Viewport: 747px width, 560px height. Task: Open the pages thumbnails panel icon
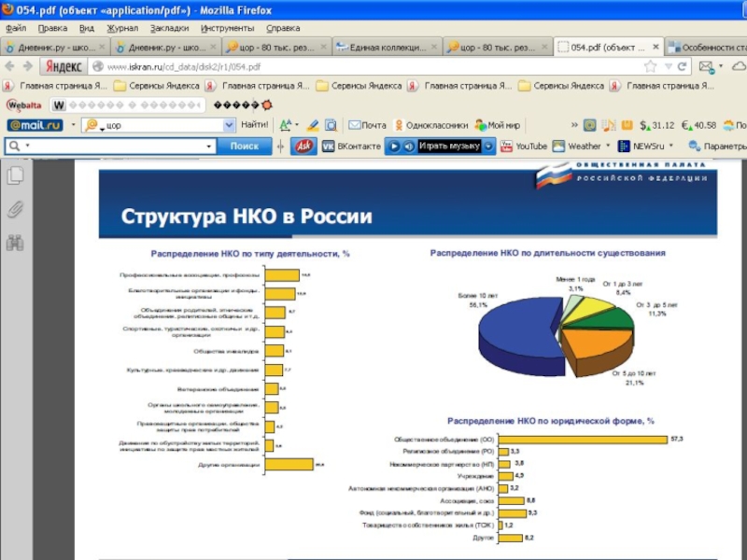pyautogui.click(x=15, y=175)
